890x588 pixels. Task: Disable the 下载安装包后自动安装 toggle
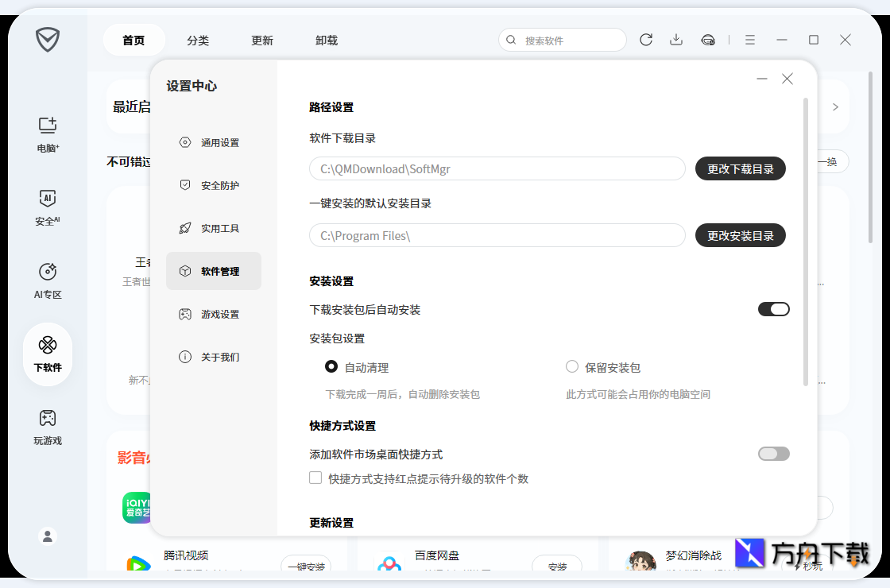click(x=773, y=308)
